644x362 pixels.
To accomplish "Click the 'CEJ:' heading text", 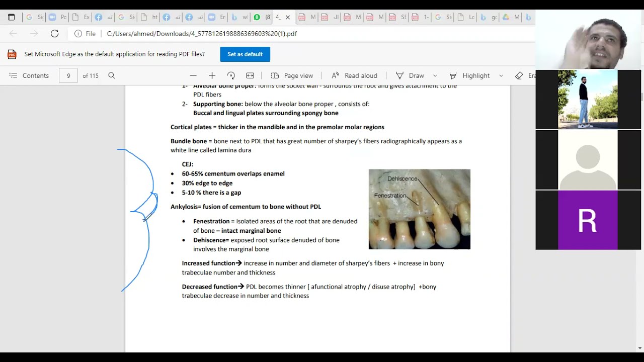I will point(188,164).
